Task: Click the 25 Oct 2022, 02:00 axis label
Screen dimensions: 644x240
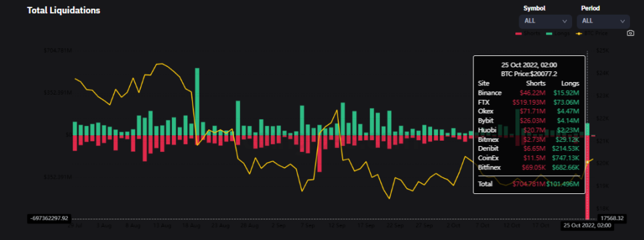Action: (x=587, y=225)
